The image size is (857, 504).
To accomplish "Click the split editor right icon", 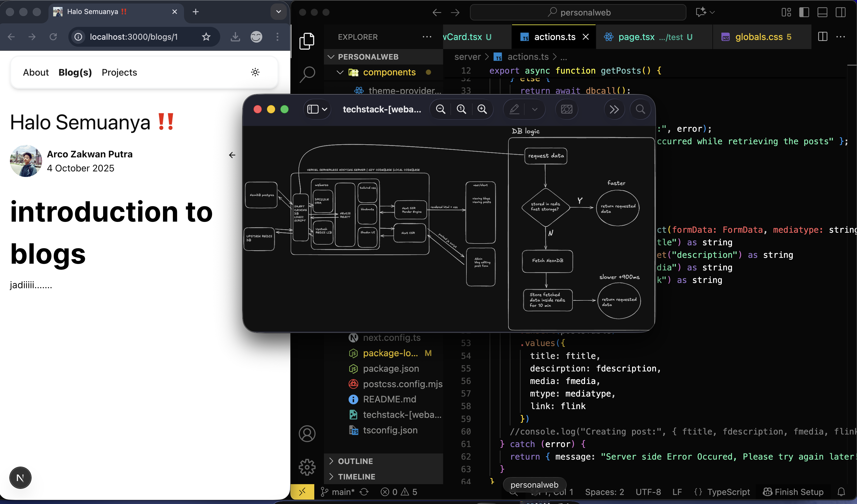I will (x=822, y=37).
